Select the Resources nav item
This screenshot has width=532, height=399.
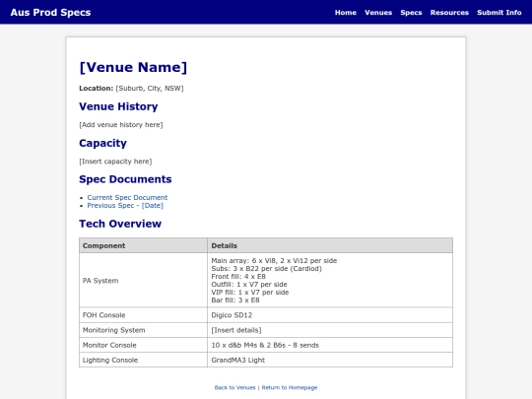click(x=449, y=13)
